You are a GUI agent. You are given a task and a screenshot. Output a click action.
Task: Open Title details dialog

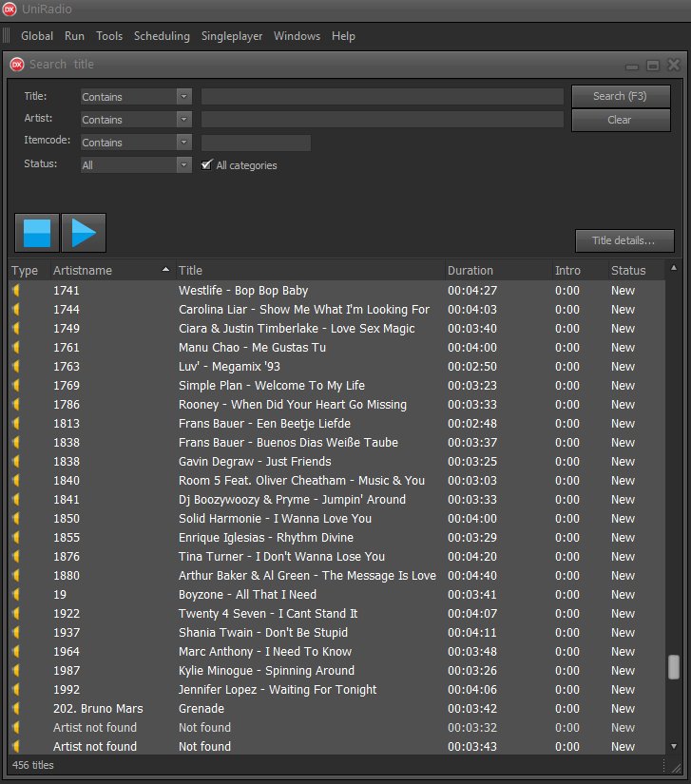click(x=624, y=241)
